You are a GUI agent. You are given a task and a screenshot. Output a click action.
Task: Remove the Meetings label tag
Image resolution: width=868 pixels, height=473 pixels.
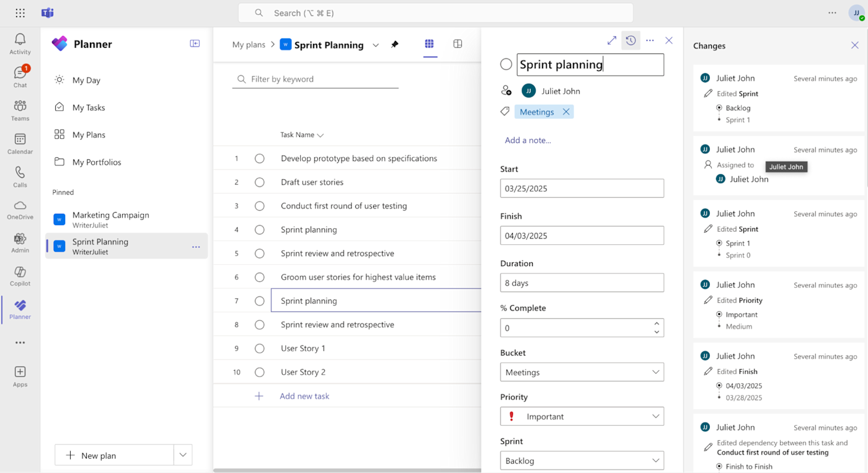pyautogui.click(x=566, y=112)
